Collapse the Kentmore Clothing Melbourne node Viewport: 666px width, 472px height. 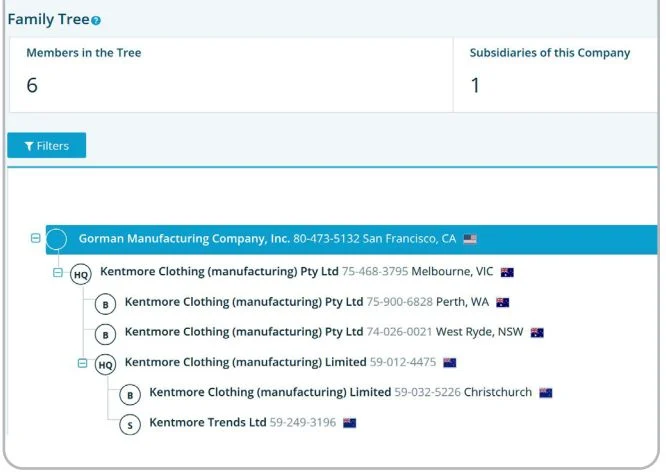pos(58,272)
